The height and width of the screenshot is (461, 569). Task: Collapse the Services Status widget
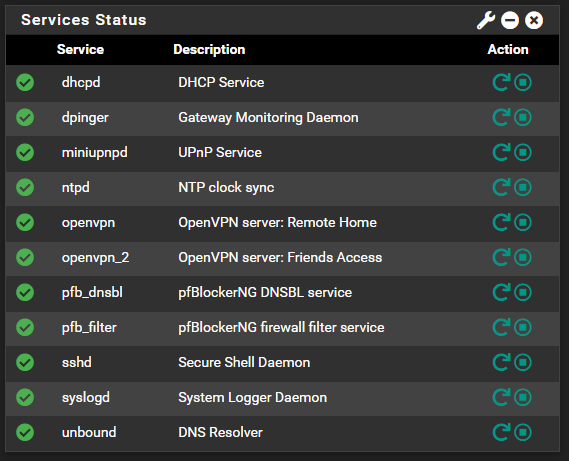(x=510, y=20)
